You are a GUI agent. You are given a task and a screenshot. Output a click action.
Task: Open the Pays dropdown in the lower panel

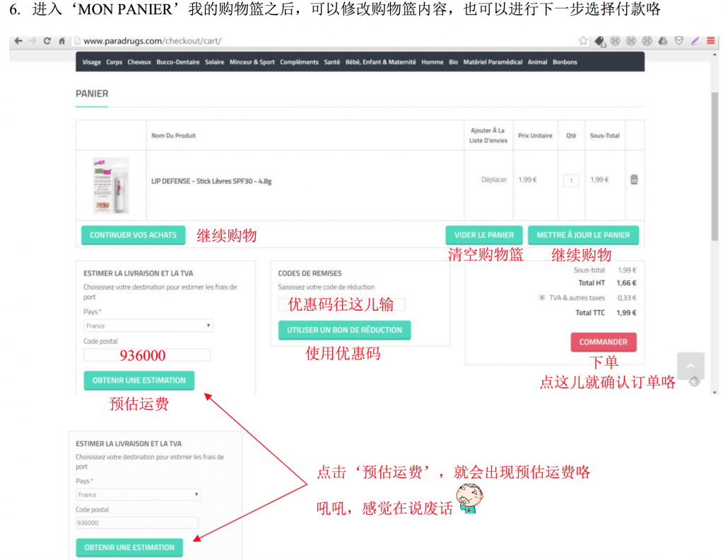pos(138,495)
